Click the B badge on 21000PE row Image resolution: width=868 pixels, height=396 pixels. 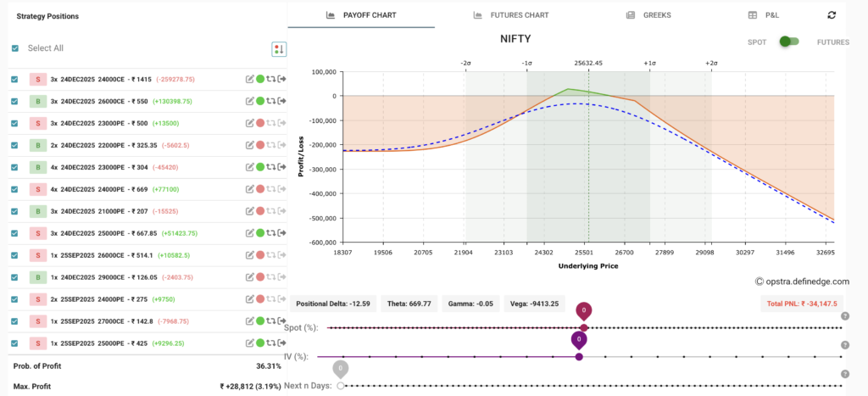point(37,211)
